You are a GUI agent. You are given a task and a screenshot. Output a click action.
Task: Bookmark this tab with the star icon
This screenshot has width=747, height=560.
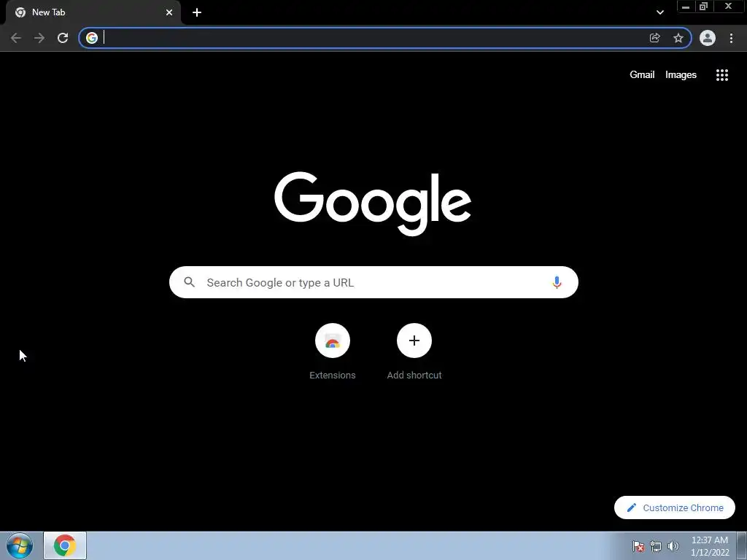678,38
